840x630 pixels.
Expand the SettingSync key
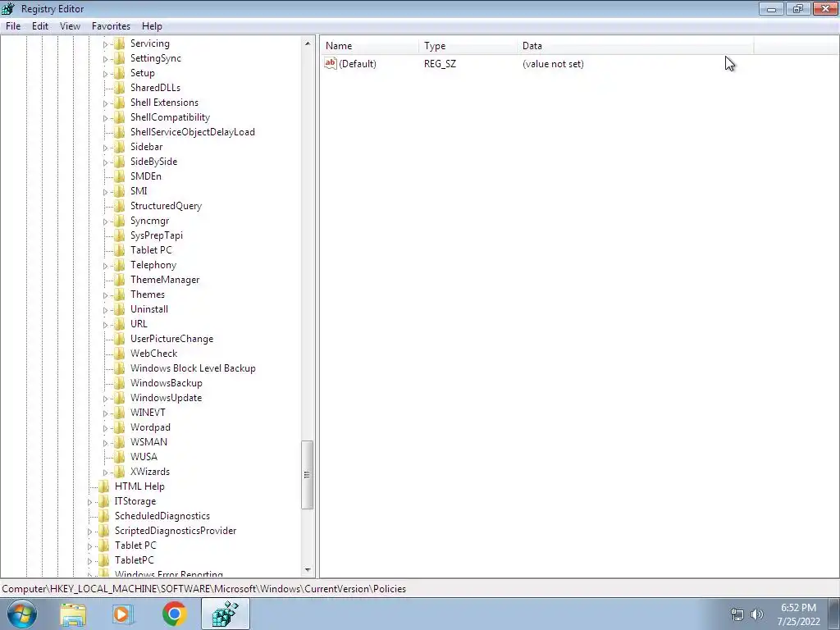pyautogui.click(x=105, y=59)
